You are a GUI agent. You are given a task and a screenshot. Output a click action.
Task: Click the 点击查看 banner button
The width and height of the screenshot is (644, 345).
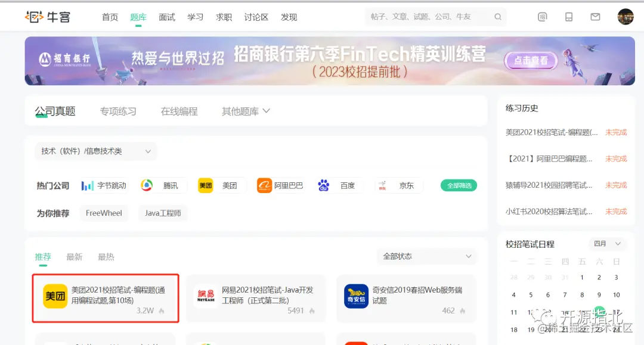[530, 60]
